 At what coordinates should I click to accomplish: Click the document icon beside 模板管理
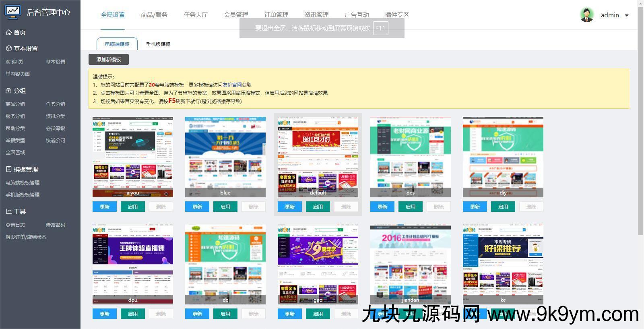coord(8,169)
